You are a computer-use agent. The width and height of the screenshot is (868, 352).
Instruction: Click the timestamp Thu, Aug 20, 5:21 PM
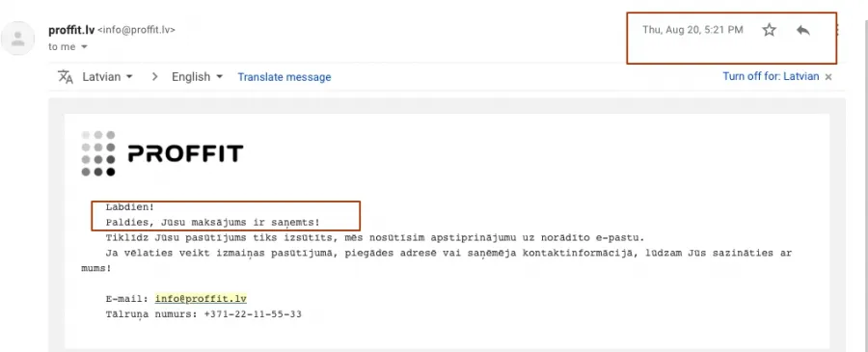[x=692, y=30]
